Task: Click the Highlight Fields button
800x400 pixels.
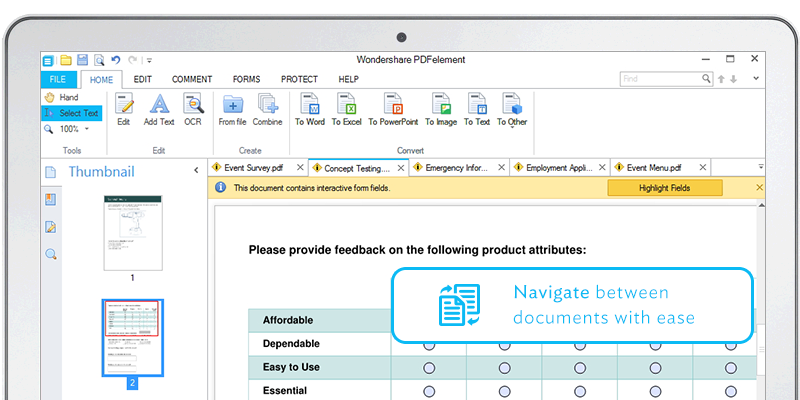Action: pyautogui.click(x=665, y=188)
